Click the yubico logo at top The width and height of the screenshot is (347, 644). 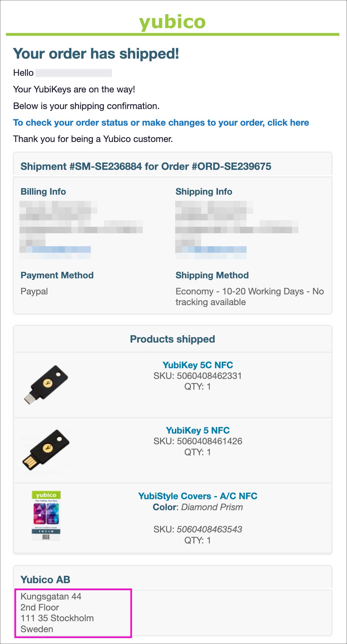pyautogui.click(x=172, y=22)
